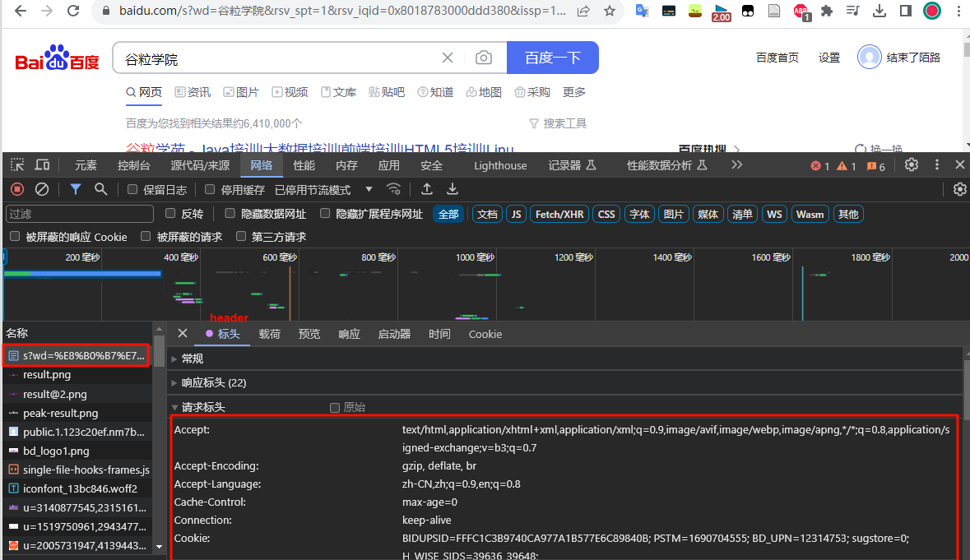Open DevTools settings gear
Screen dimensions: 970x560
[912, 165]
